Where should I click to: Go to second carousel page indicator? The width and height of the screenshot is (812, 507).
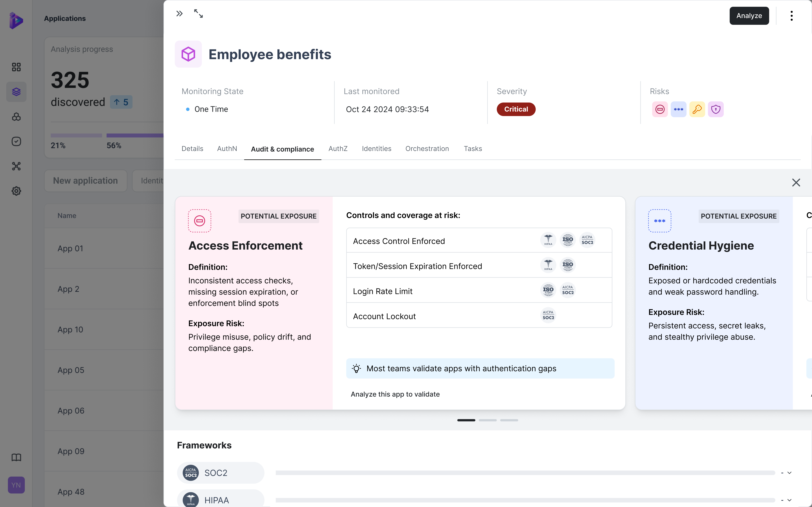[487, 420]
